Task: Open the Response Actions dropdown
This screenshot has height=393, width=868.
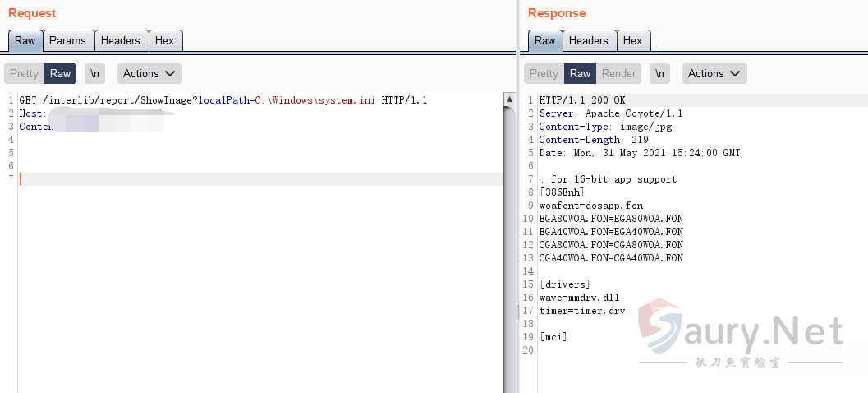Action: [x=714, y=73]
